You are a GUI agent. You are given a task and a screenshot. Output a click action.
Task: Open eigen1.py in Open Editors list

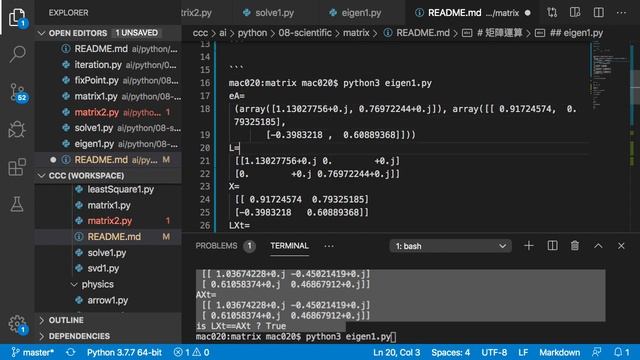coord(108,144)
